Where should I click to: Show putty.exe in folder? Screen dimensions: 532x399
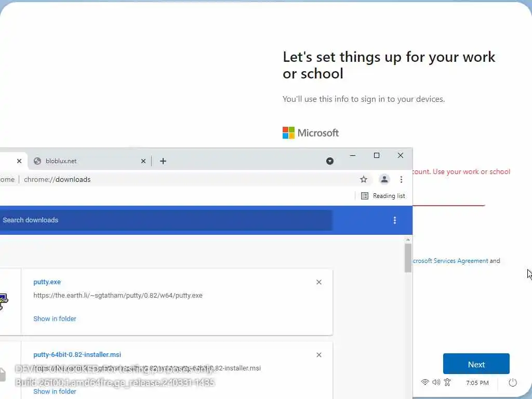[x=55, y=318]
